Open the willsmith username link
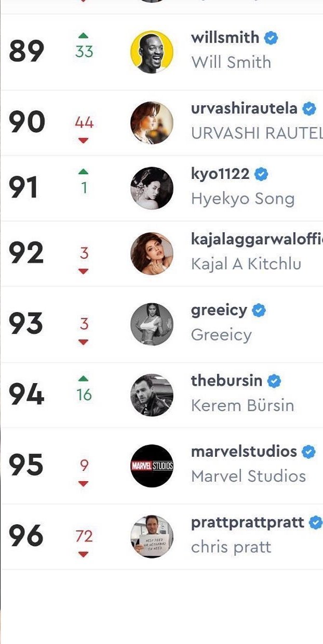Viewport: 323px width, 644px height. click(x=225, y=38)
